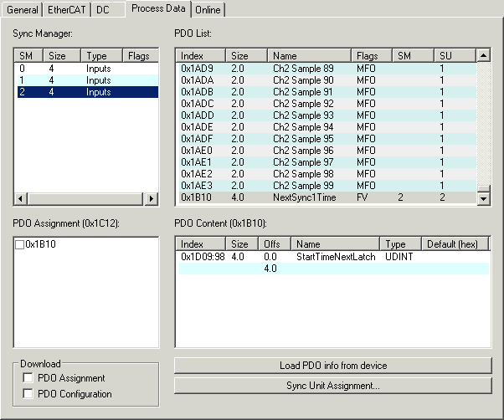Enable PDO Configuration download checkbox

point(28,393)
